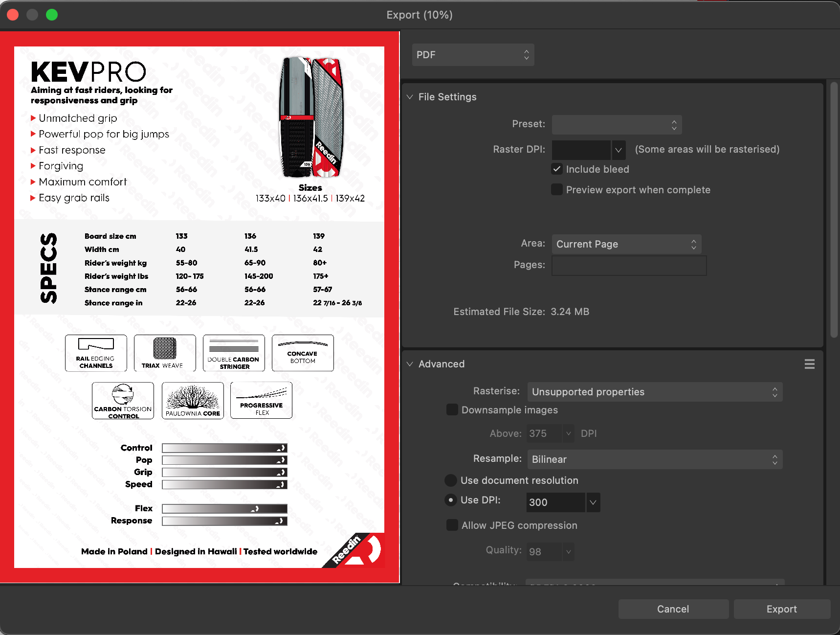Click the '(Some areas will be rasterised)' note
Viewport: 840px width, 635px height.
(x=707, y=149)
